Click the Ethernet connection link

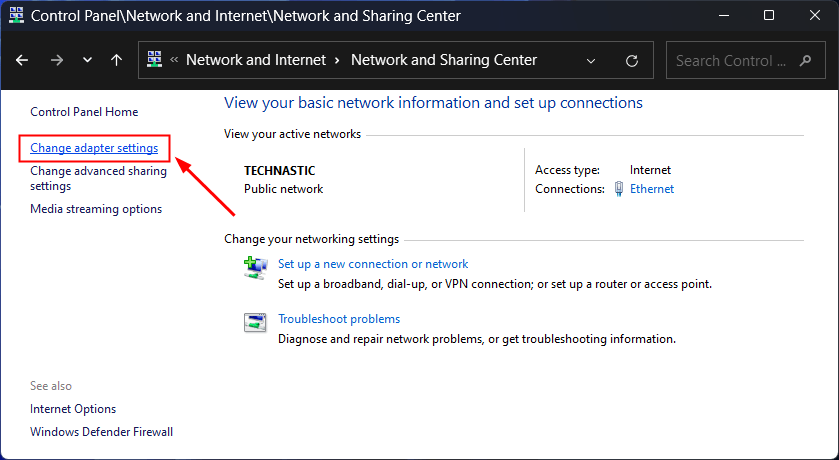(652, 189)
